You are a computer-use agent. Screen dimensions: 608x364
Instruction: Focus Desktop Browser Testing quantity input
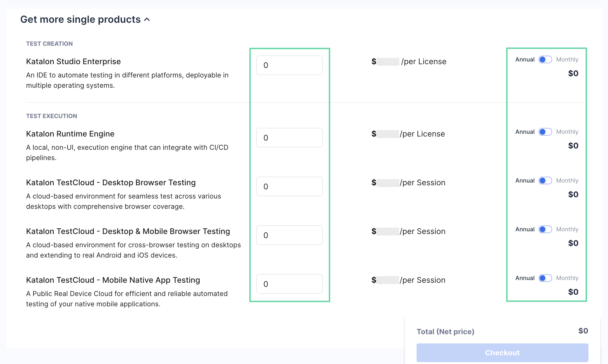click(289, 186)
